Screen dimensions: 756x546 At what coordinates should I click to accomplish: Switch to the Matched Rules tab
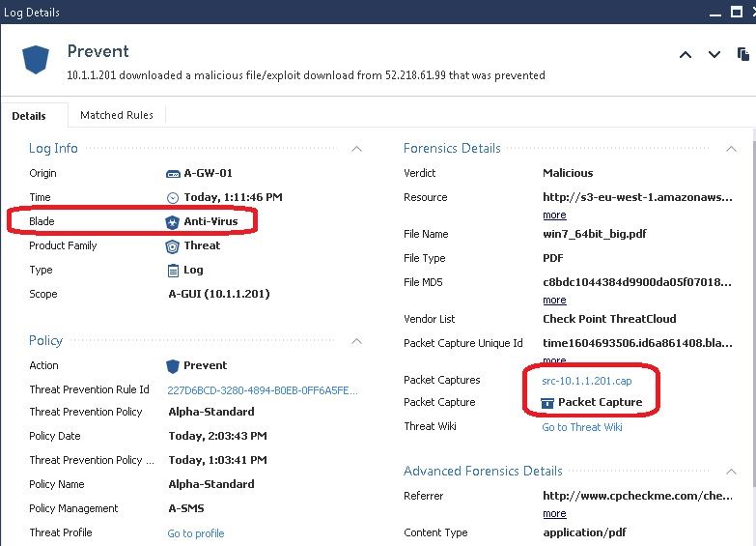click(x=117, y=115)
